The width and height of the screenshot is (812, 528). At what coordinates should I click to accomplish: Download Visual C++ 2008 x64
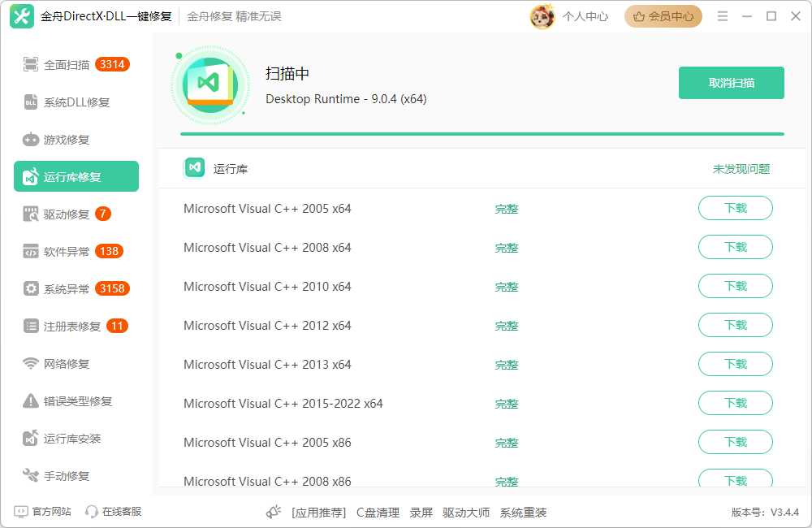tap(736, 247)
